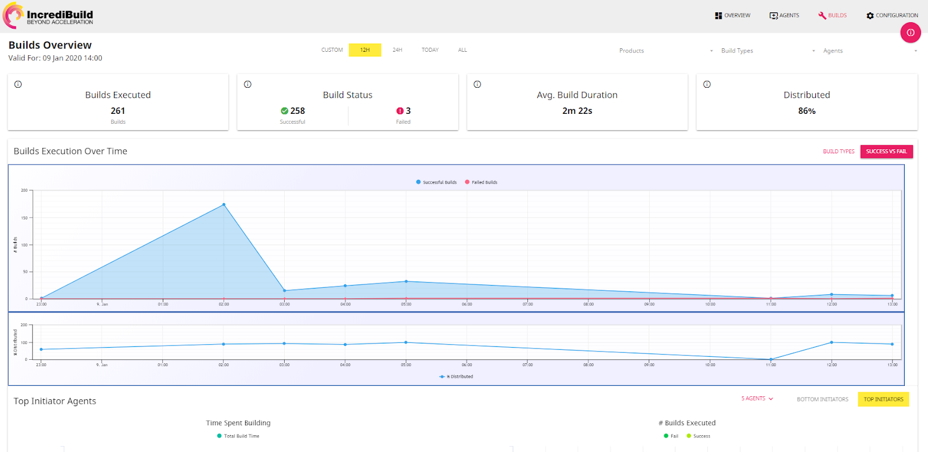Click the Builds Overview heading
This screenshot has height=461, width=928.
(50, 45)
